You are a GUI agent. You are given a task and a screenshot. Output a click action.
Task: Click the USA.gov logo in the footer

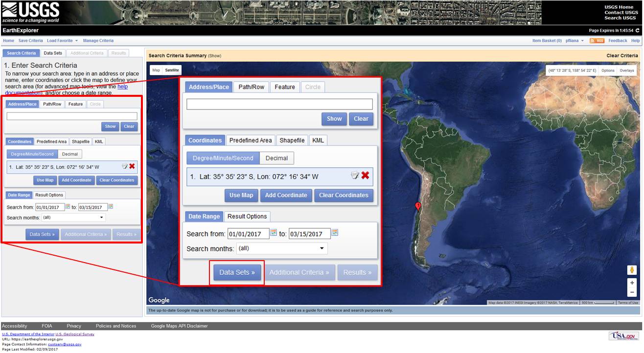point(624,336)
